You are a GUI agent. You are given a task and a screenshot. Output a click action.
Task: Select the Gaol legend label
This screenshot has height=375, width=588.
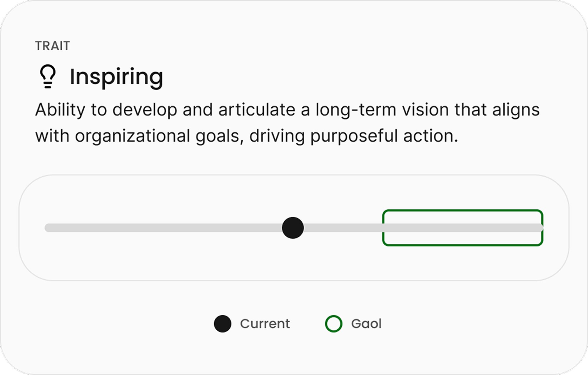pyautogui.click(x=366, y=324)
